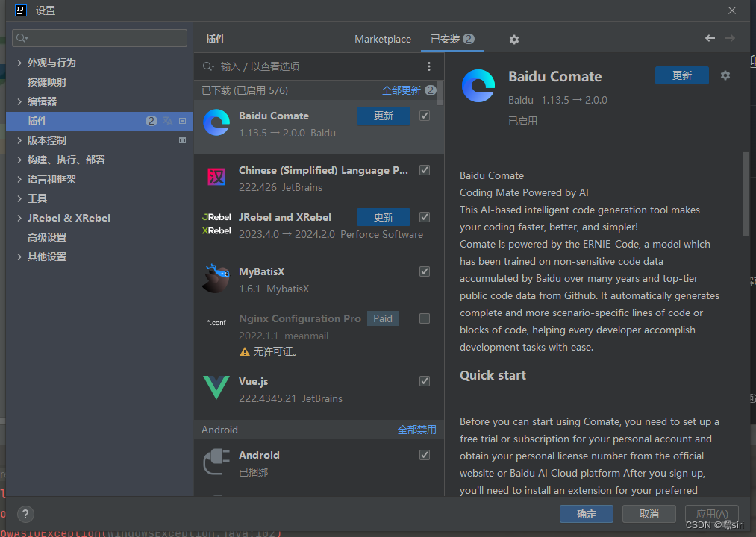Switch to the Marketplace tab

(383, 39)
